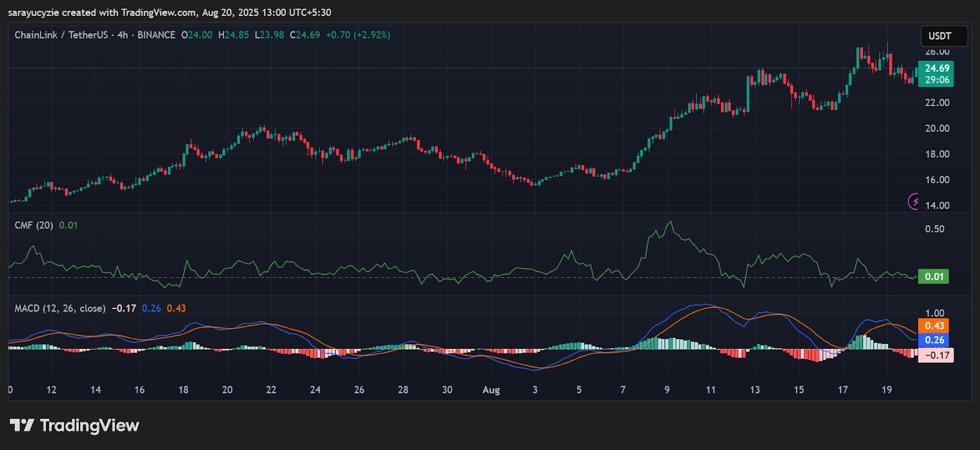Click the 0.50 CMF scale label
Image resolution: width=980 pixels, height=450 pixels.
click(x=935, y=229)
